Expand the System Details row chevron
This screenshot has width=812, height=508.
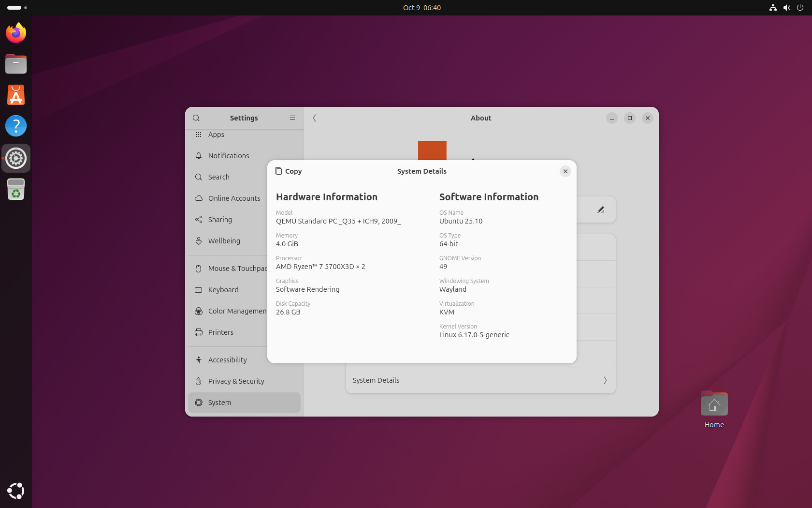(x=605, y=380)
